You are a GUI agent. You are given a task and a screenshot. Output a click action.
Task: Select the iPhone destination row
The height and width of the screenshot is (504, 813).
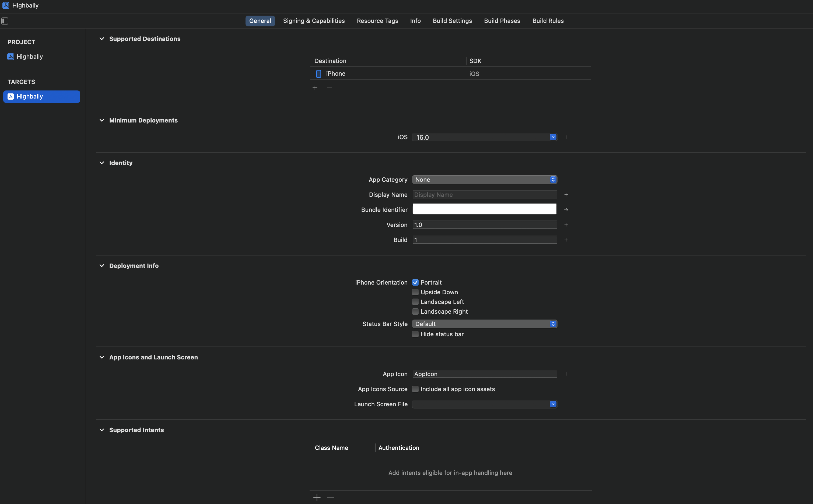(x=450, y=74)
